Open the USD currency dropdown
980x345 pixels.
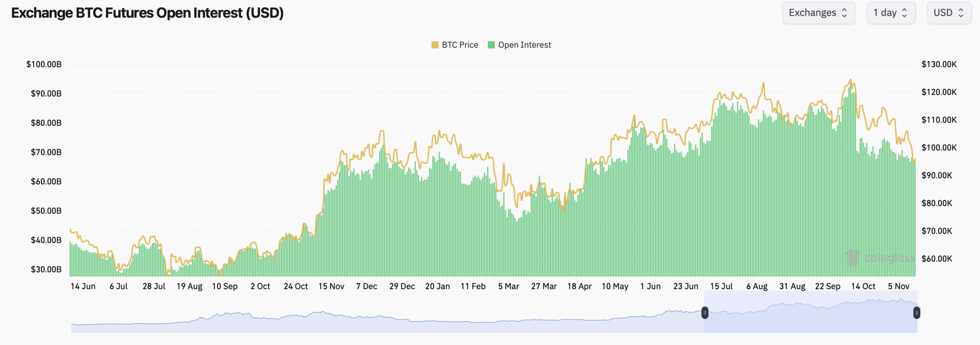point(949,13)
